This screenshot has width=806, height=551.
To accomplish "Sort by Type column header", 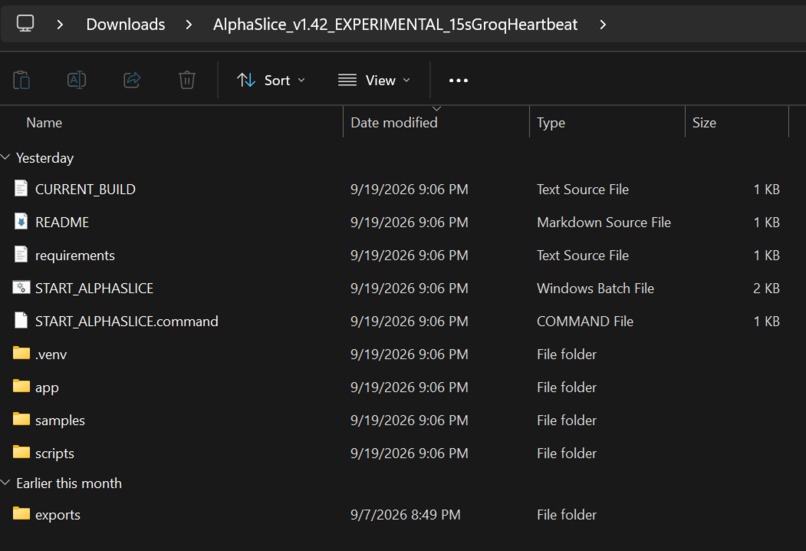I will coord(551,122).
